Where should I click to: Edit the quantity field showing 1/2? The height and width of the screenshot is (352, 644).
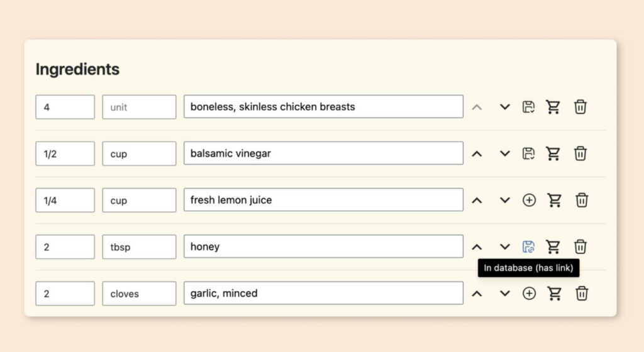65,153
